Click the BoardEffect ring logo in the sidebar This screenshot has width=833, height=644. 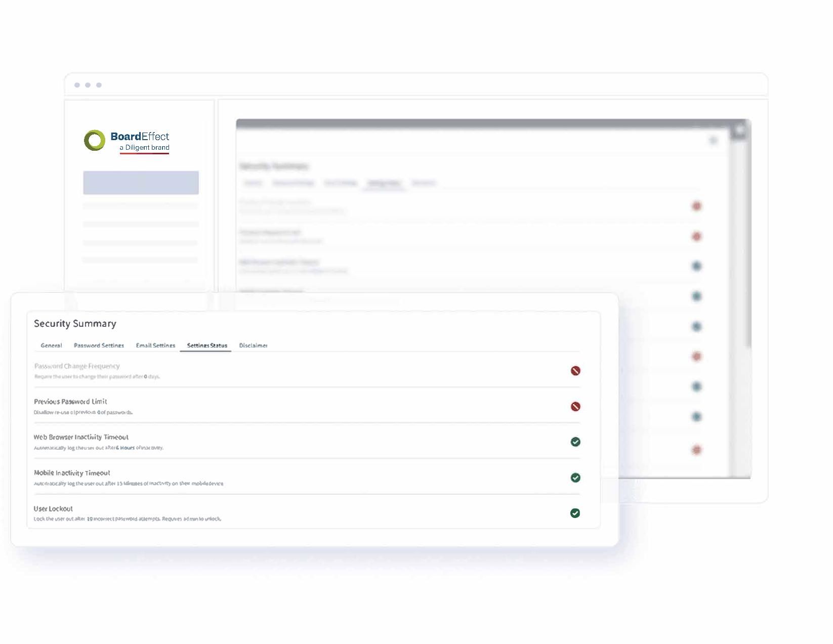[x=95, y=140]
